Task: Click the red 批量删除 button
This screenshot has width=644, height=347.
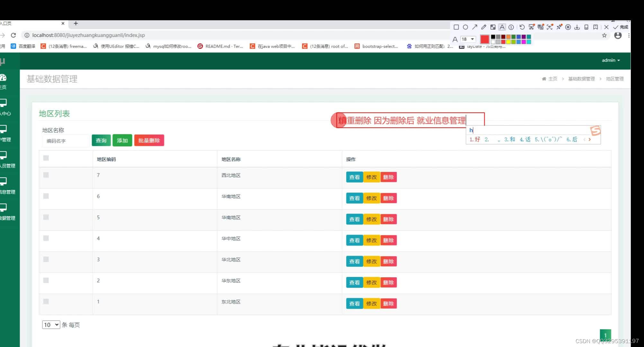Action: point(149,140)
